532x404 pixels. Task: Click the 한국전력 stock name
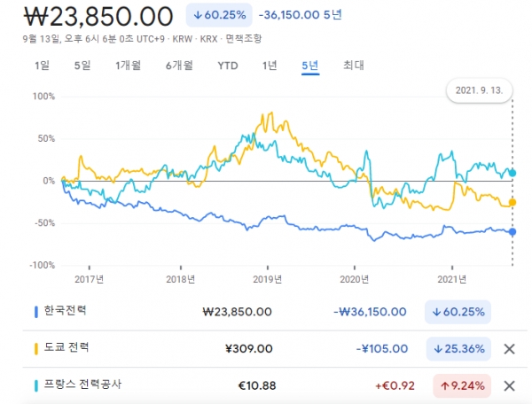pyautogui.click(x=65, y=310)
